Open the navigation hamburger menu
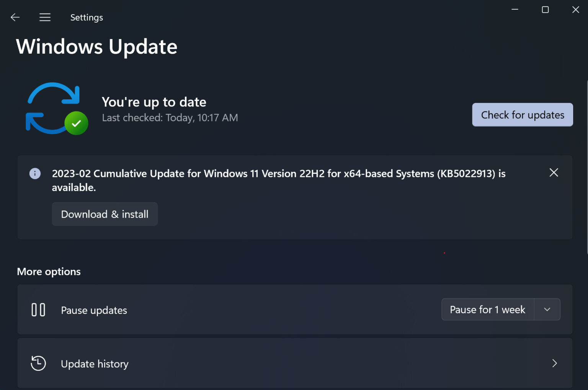 point(45,17)
